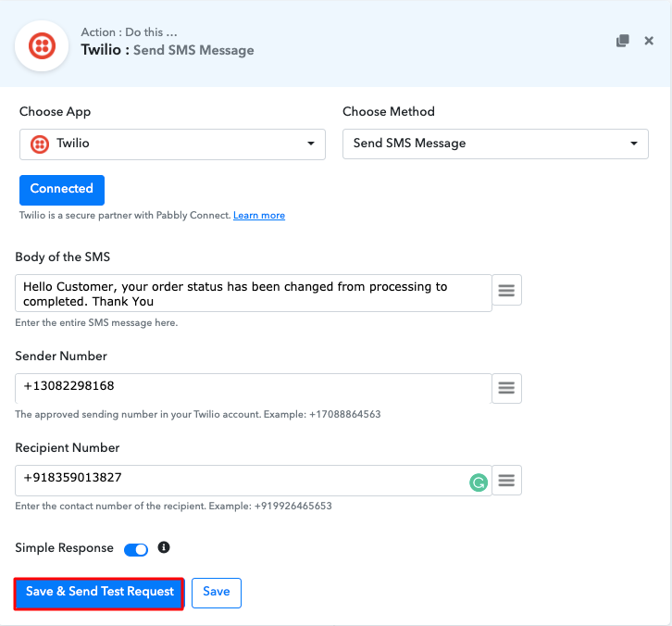This screenshot has width=672, height=626.
Task: Focus the Recipient Number input field
Action: tap(254, 481)
